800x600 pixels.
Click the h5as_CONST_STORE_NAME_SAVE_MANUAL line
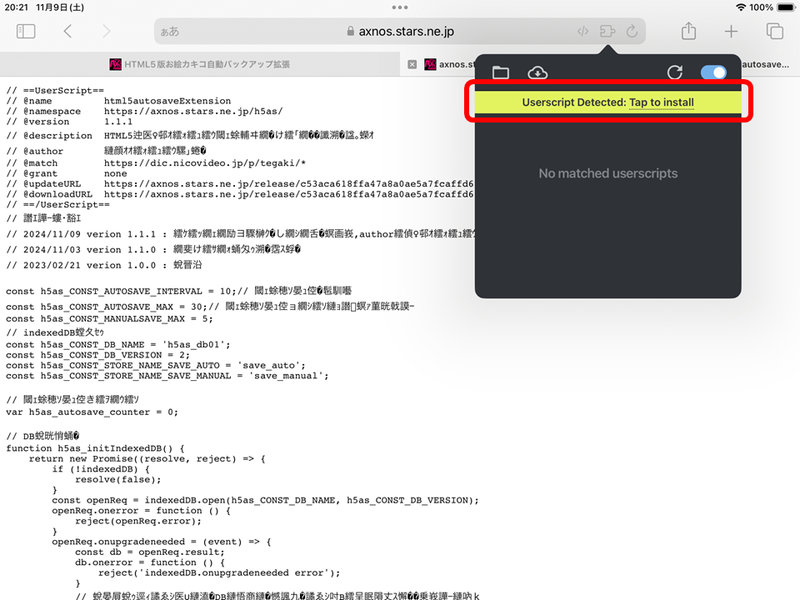(x=167, y=376)
